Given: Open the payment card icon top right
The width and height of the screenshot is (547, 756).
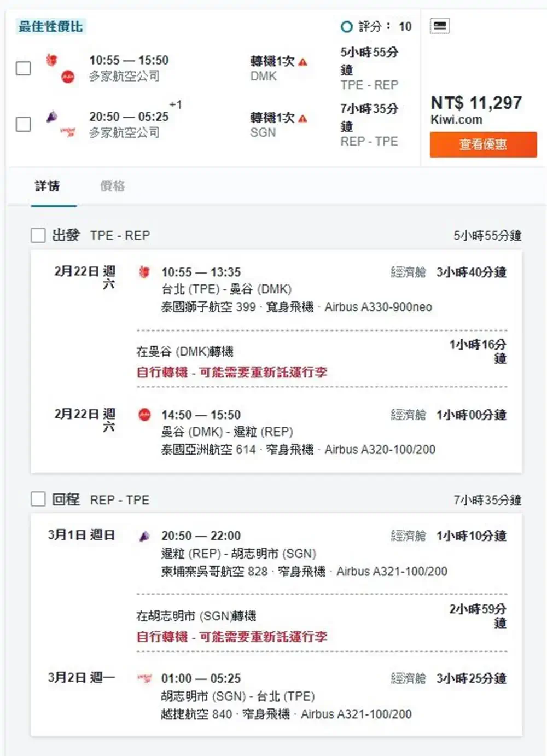Looking at the screenshot, I should 441,25.
